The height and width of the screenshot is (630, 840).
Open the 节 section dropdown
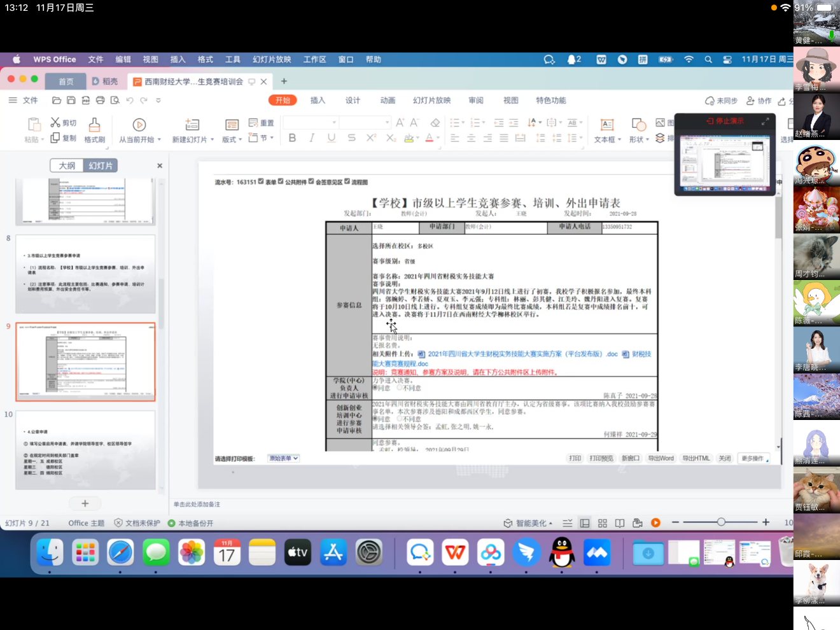262,138
